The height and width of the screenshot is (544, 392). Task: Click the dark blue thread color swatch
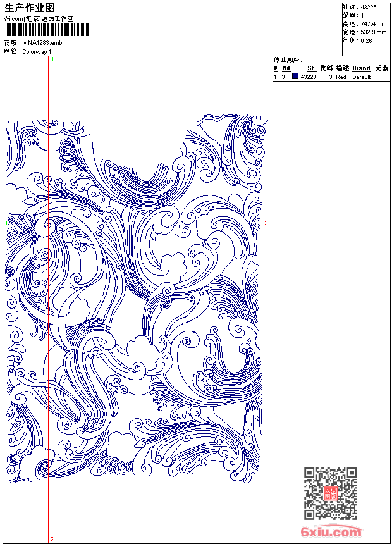(x=295, y=77)
